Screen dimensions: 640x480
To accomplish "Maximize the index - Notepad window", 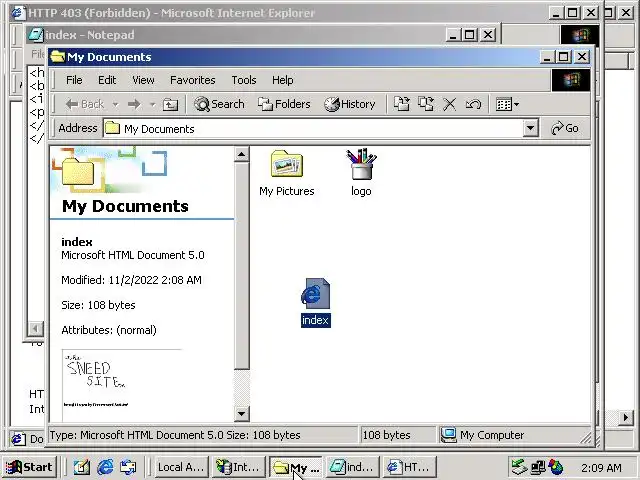I will 469,35.
